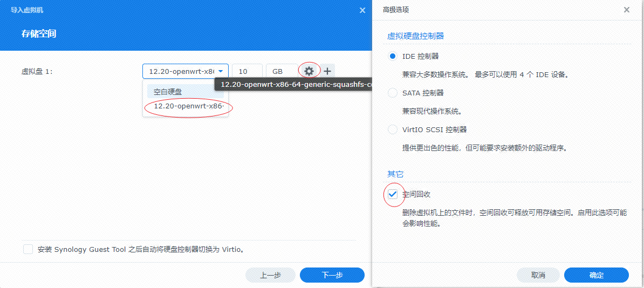
Task: Pick 空白硬盘 from the dropdown list
Action: 185,92
